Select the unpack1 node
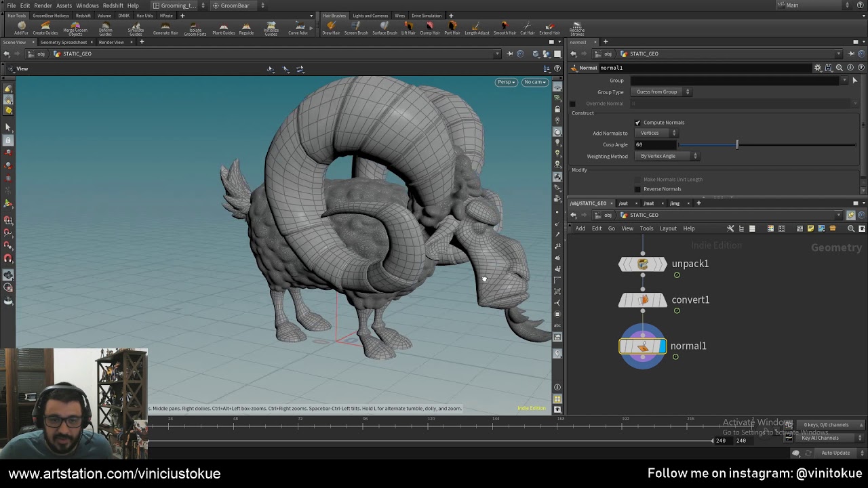The image size is (868, 488). tap(643, 264)
